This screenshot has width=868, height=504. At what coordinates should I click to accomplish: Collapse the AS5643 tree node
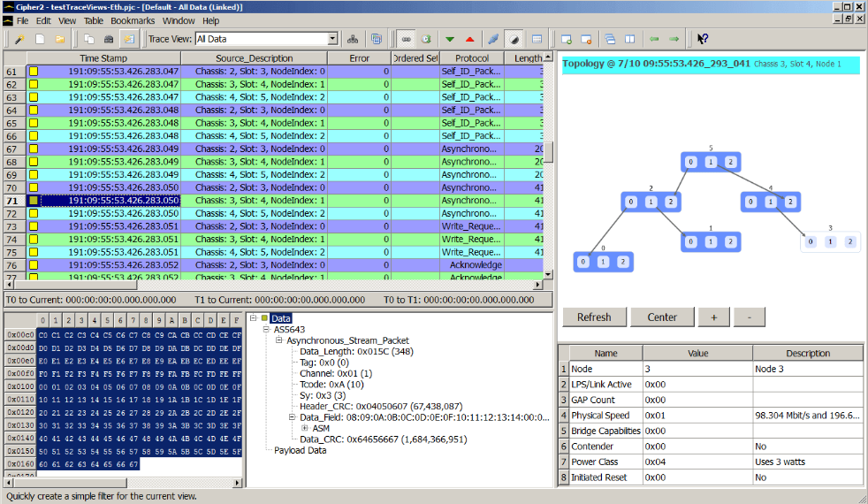coord(266,330)
